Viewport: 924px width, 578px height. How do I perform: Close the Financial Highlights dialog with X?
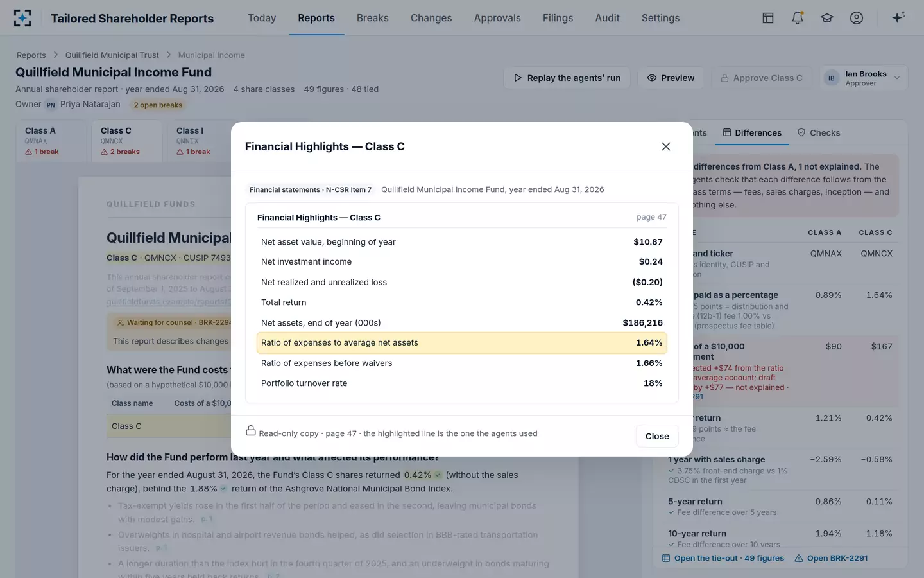coord(666,146)
